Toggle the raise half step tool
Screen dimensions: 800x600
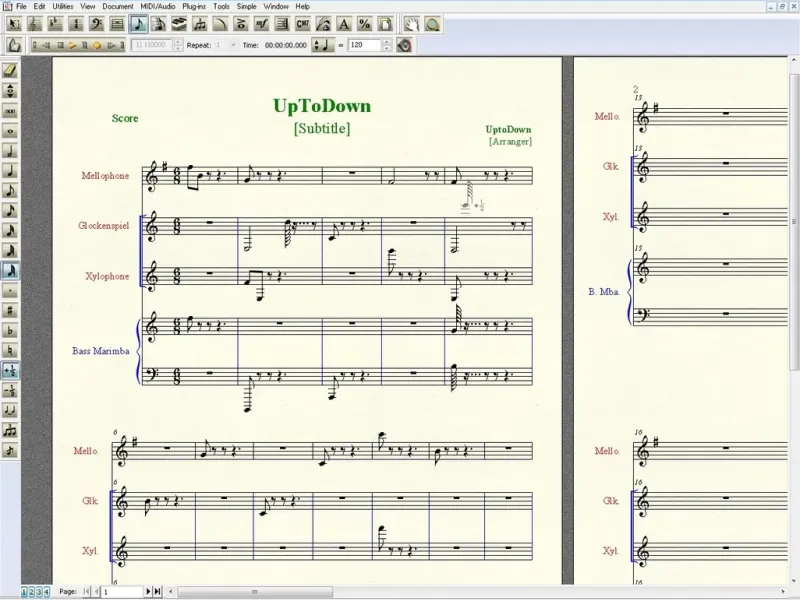point(10,370)
